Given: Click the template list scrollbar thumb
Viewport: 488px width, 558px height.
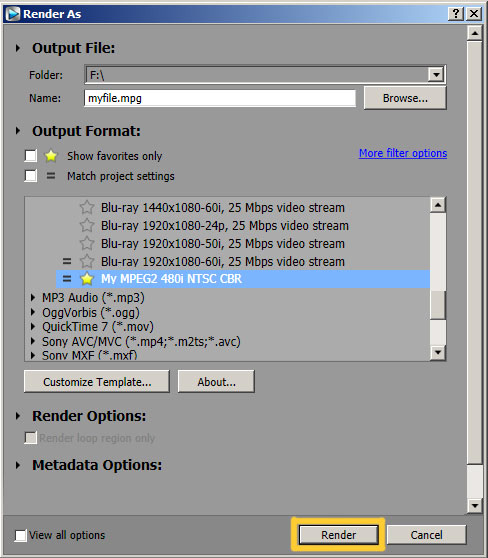Looking at the screenshot, I should tap(438, 305).
